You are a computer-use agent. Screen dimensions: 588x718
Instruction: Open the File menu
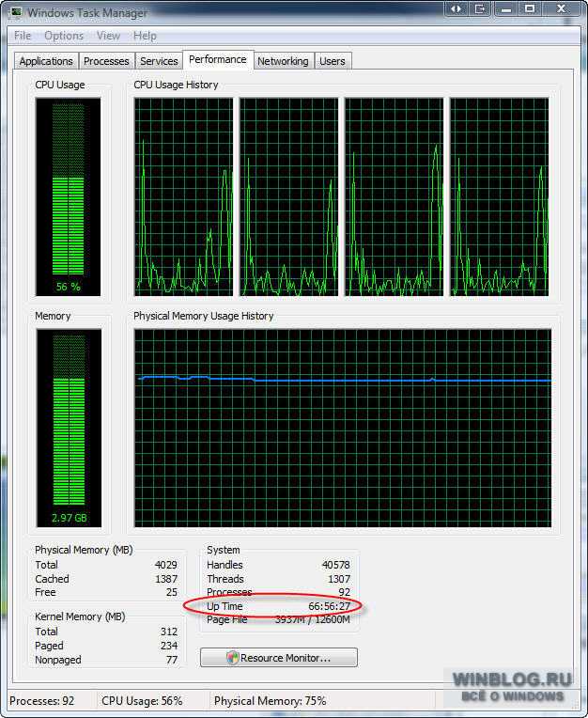click(x=23, y=36)
